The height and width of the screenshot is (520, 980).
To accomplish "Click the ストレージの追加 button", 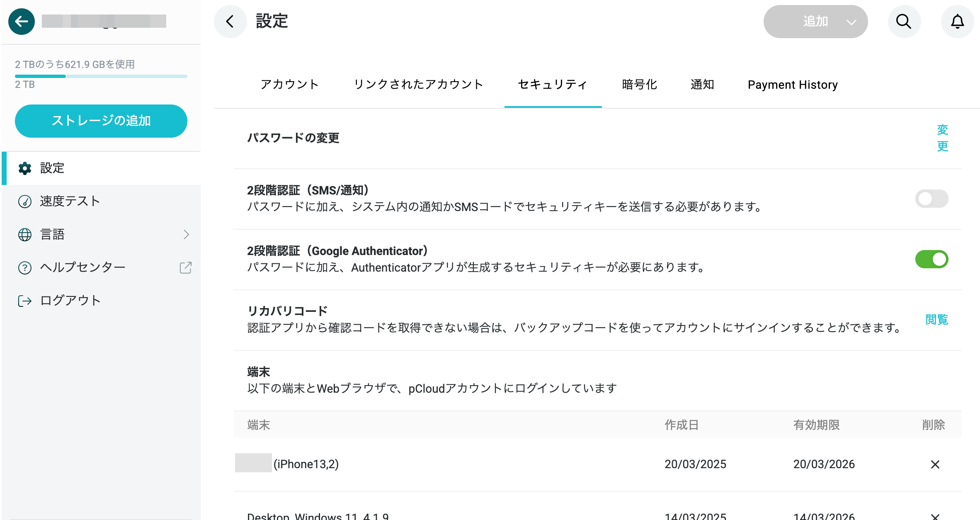I will click(101, 121).
